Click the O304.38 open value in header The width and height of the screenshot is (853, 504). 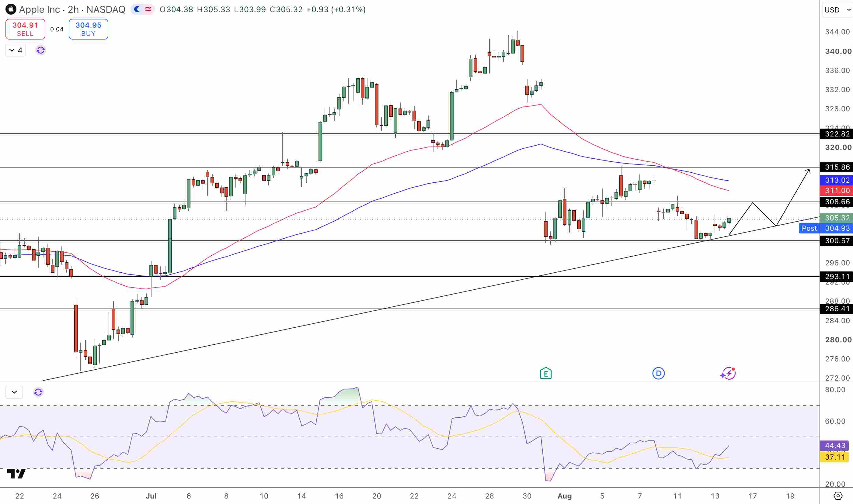[x=176, y=9]
